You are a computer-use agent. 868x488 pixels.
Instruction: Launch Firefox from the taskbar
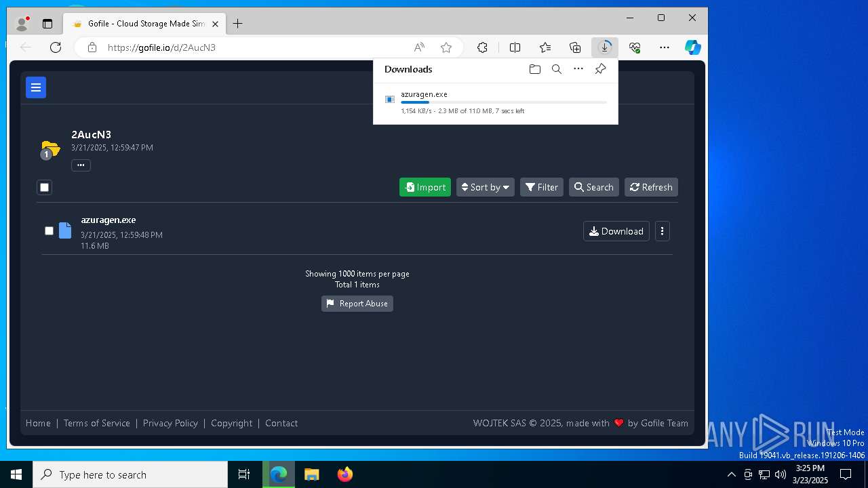pos(344,474)
